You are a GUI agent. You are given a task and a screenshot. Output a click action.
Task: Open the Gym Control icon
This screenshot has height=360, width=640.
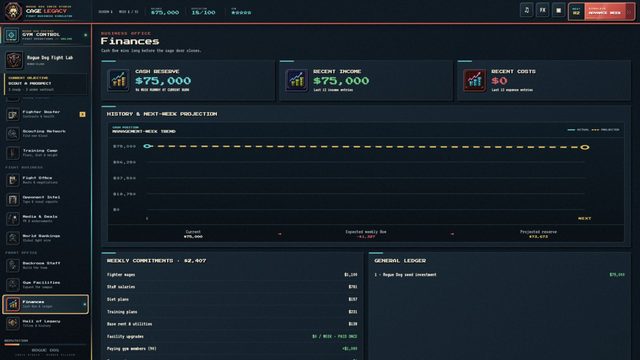pyautogui.click(x=11, y=35)
